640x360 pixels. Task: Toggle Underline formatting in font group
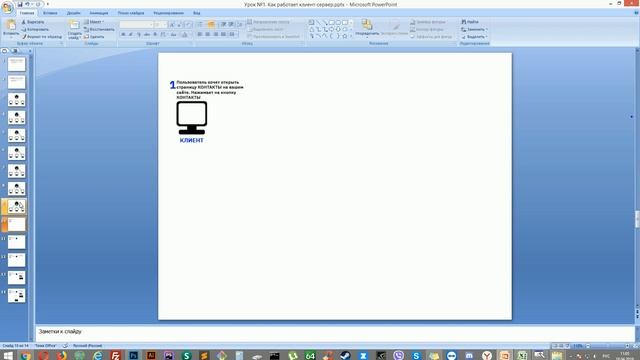click(138, 35)
